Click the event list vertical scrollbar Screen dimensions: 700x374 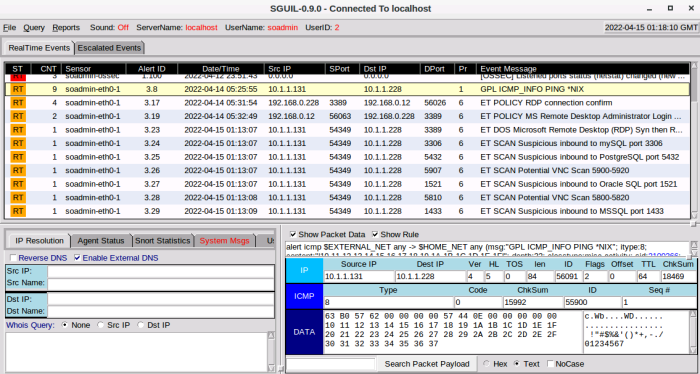[694, 141]
